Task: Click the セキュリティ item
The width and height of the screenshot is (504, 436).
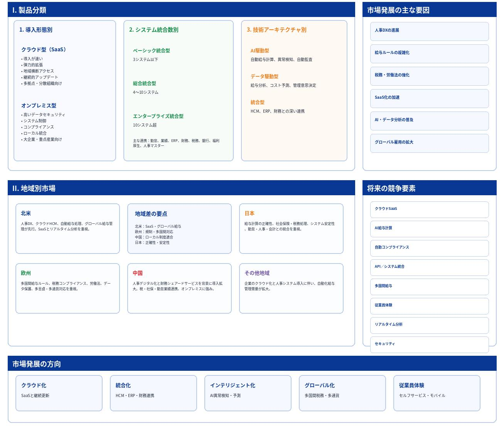Action: (x=429, y=345)
